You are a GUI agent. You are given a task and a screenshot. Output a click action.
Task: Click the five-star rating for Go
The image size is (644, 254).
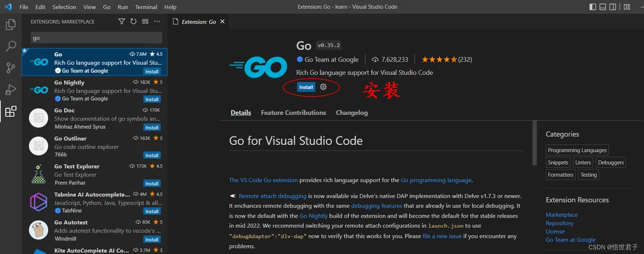439,59
